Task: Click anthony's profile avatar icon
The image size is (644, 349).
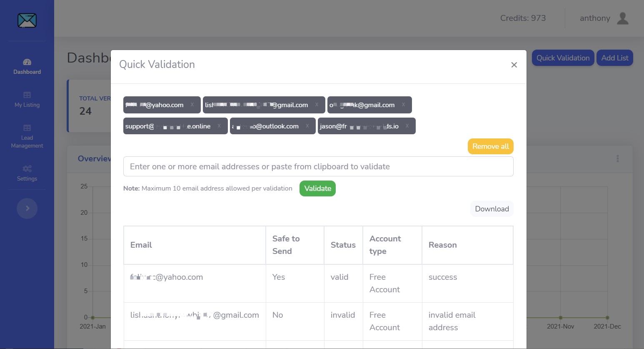Action: 622,18
